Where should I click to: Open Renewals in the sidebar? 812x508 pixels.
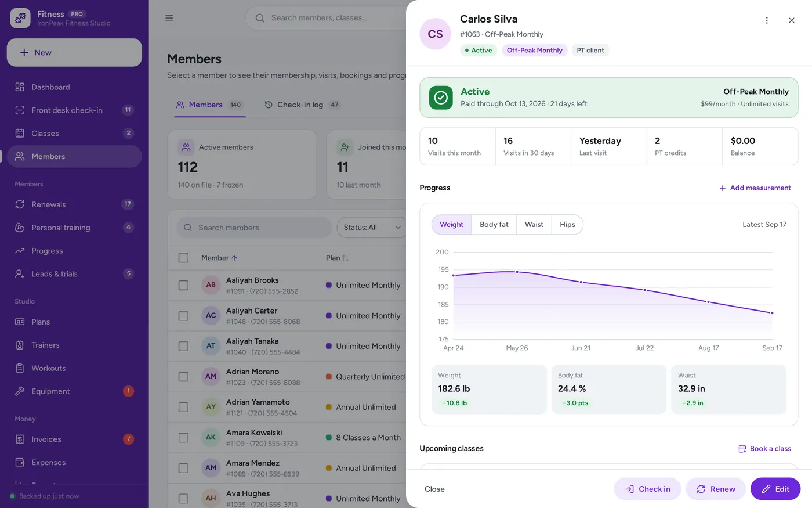(x=74, y=204)
